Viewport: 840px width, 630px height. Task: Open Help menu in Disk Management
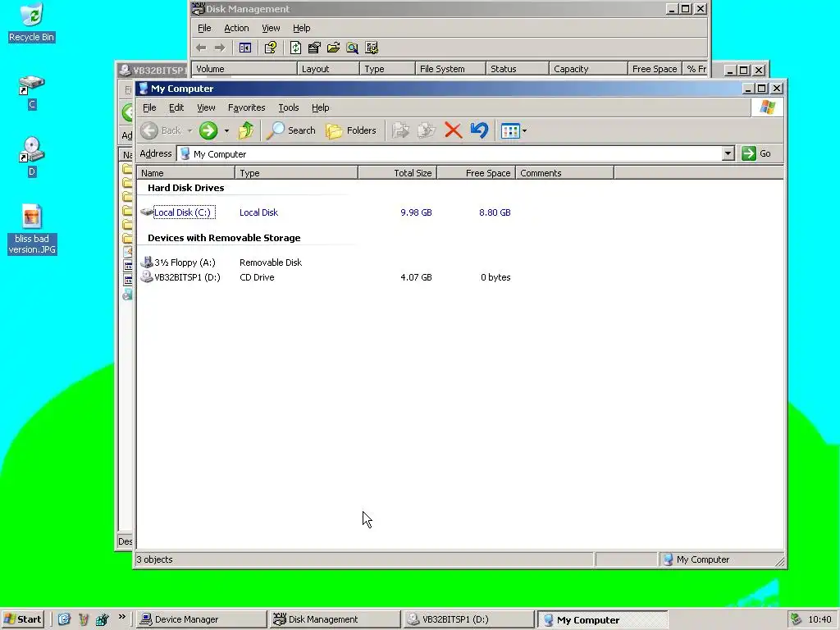302,28
